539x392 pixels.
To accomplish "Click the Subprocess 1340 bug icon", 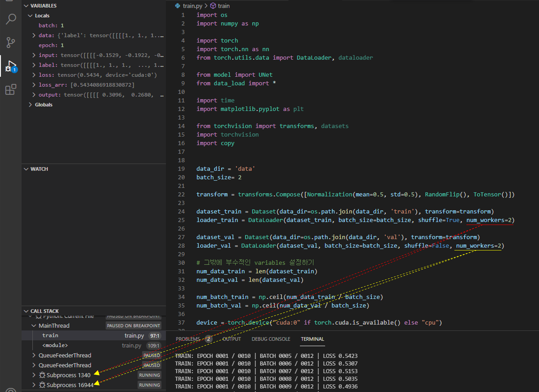I will pos(42,375).
